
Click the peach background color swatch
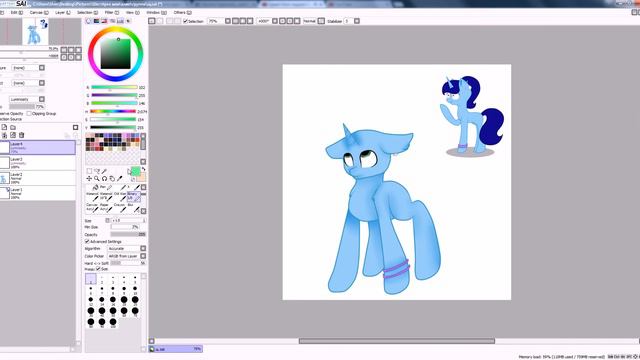(141, 178)
